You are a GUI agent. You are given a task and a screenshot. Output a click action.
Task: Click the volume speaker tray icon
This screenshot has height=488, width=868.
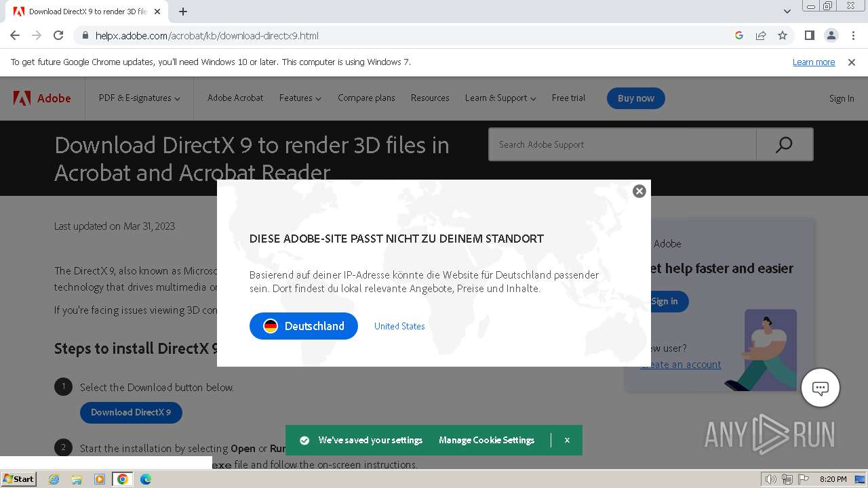tap(771, 479)
